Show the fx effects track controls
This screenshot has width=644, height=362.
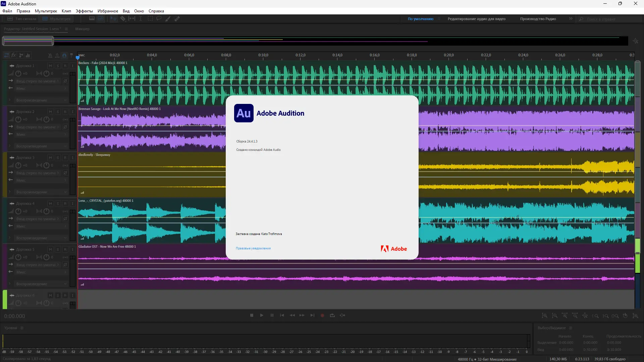pyautogui.click(x=14, y=55)
